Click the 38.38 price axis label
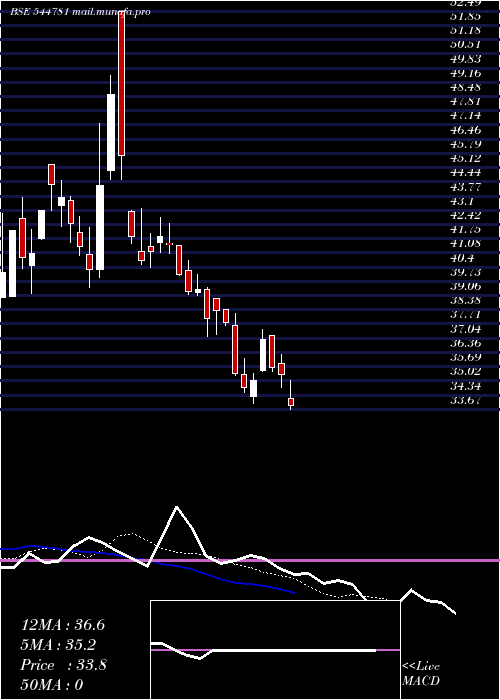The height and width of the screenshot is (700, 500). [466, 300]
